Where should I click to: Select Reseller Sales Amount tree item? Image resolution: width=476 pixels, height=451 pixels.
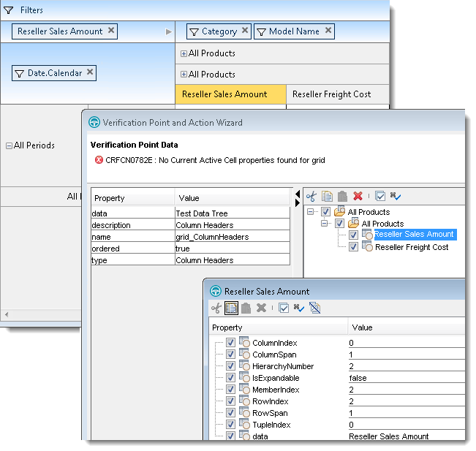[x=414, y=235]
